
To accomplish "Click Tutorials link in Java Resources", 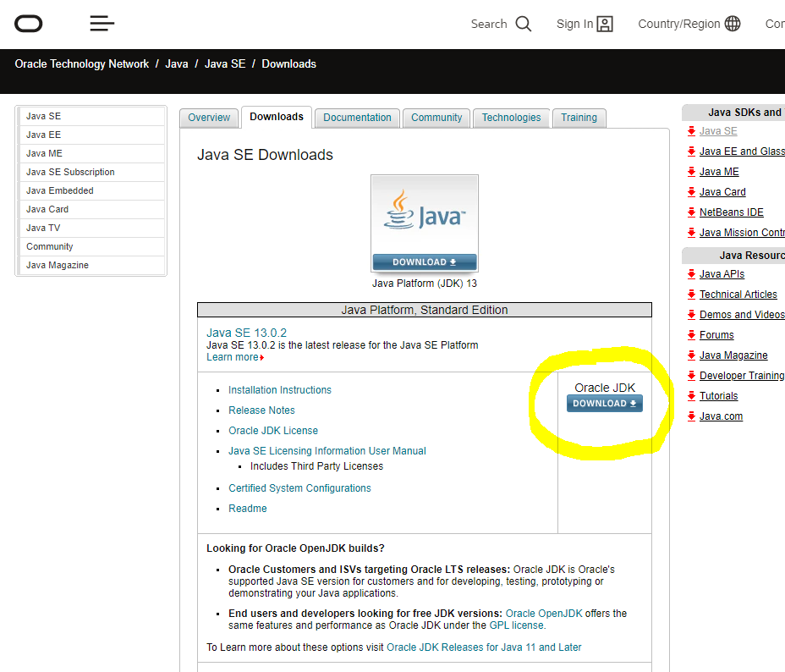I will tap(718, 396).
